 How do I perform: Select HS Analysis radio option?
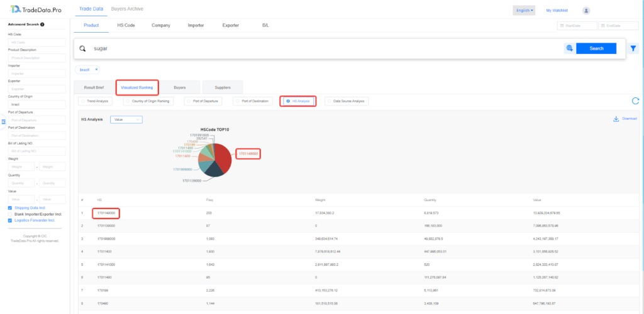[x=299, y=101]
